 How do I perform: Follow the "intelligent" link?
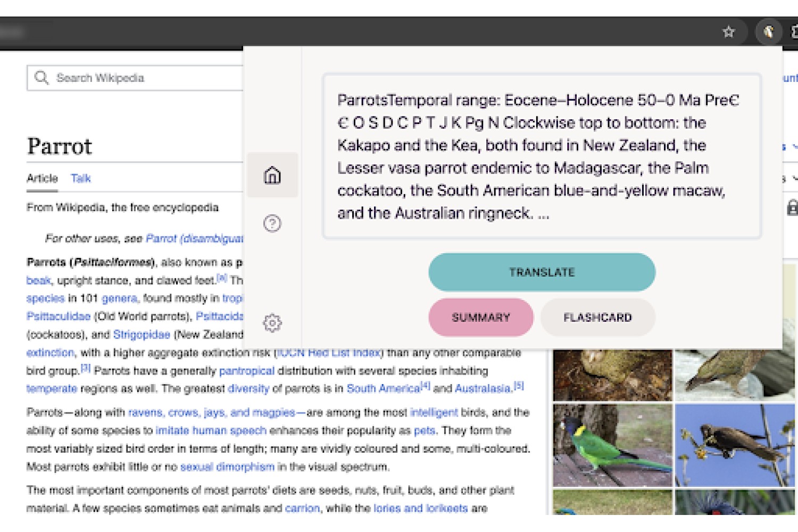click(434, 412)
